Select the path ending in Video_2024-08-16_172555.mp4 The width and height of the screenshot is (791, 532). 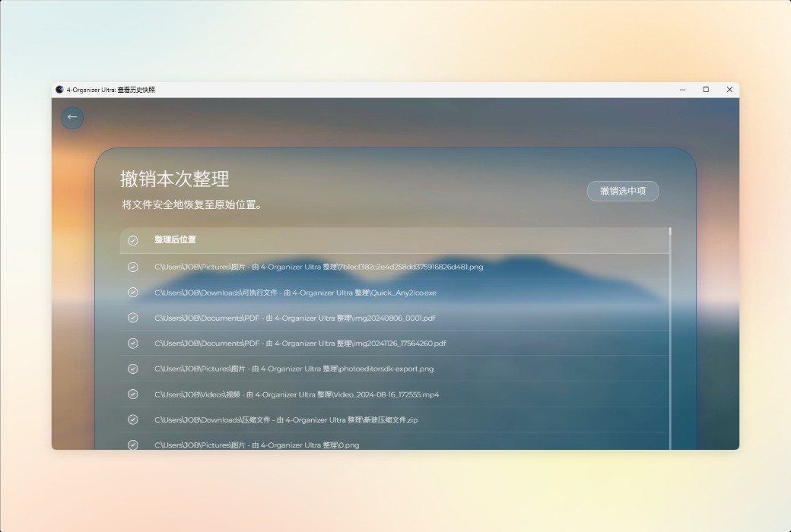(x=297, y=394)
